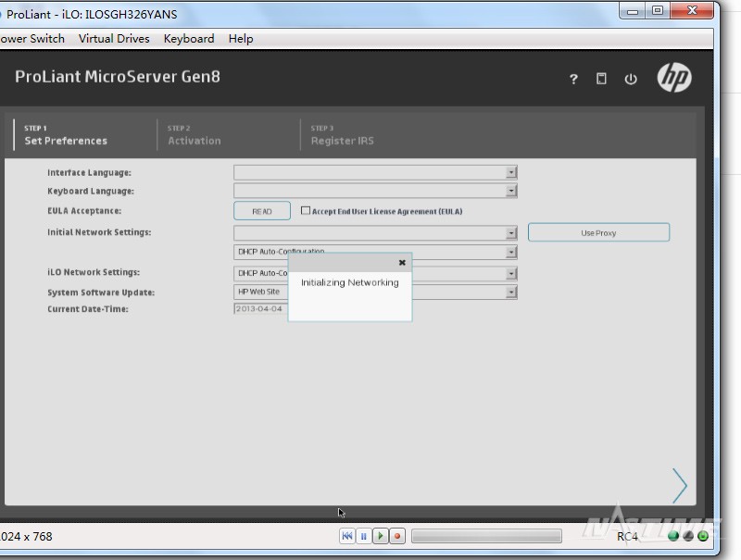Click the Use Proxy button

tap(598, 232)
